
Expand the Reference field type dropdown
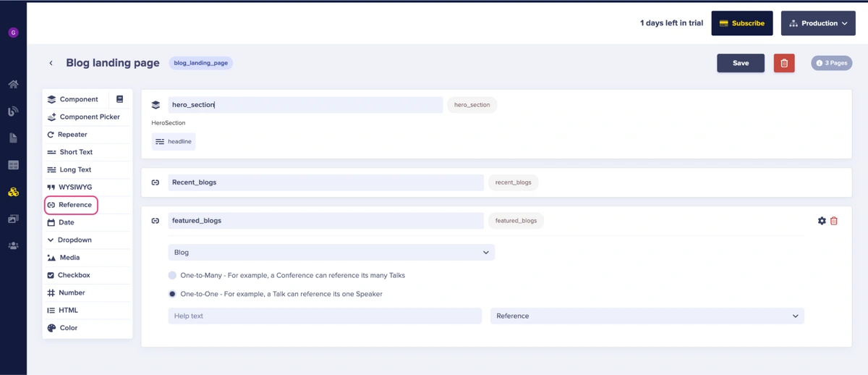[647, 316]
